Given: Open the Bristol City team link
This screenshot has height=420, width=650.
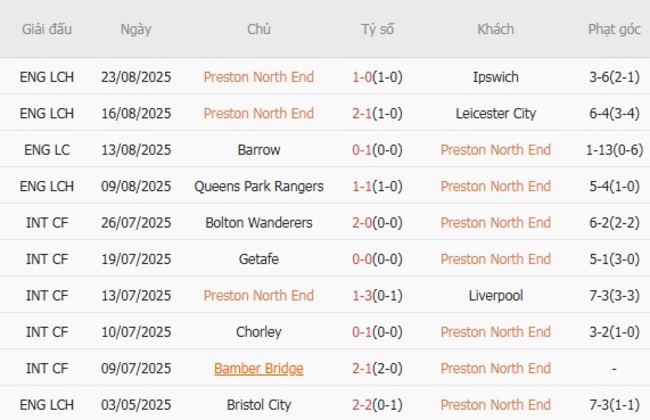Looking at the screenshot, I should (259, 405).
